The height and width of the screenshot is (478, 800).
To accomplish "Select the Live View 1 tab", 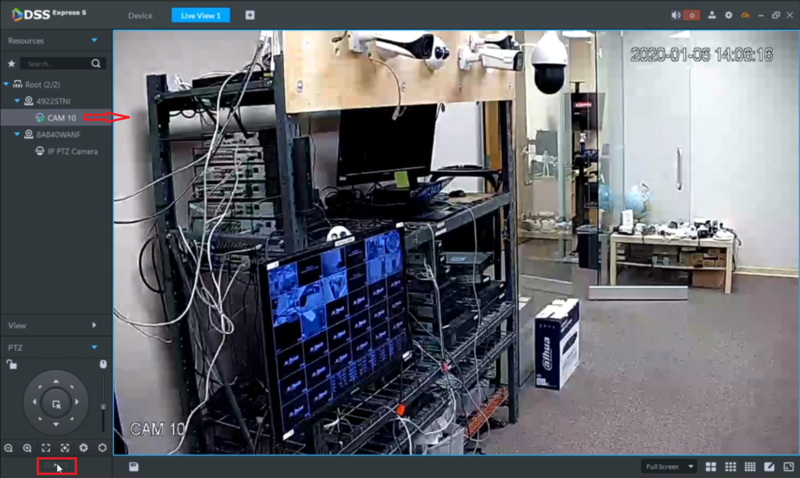I will coord(201,15).
